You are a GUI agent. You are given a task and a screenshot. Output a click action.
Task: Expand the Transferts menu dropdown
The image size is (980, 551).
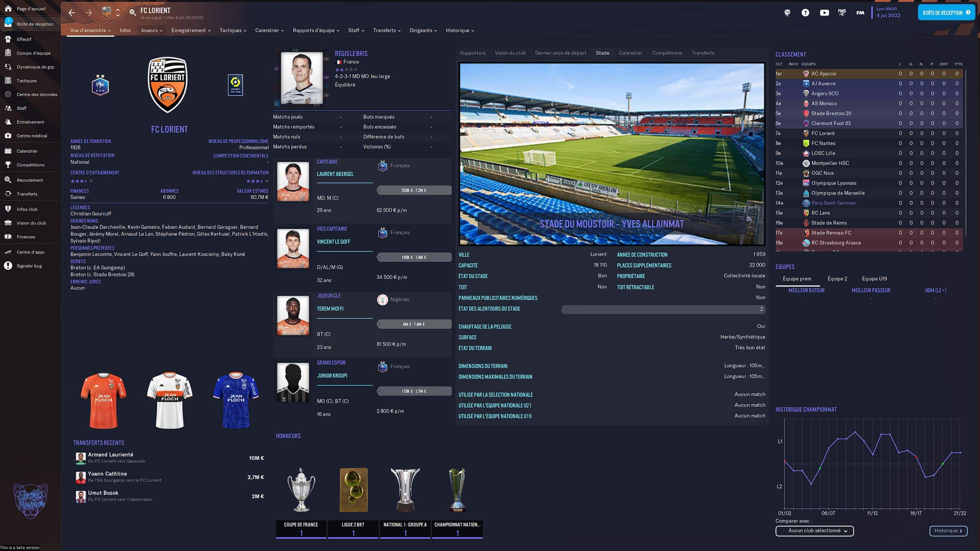click(x=387, y=30)
